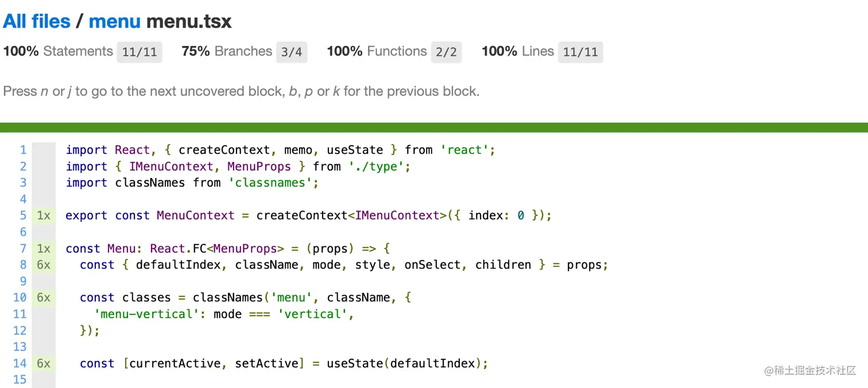Jump to line number 3
The height and width of the screenshot is (388, 868).
(x=23, y=183)
